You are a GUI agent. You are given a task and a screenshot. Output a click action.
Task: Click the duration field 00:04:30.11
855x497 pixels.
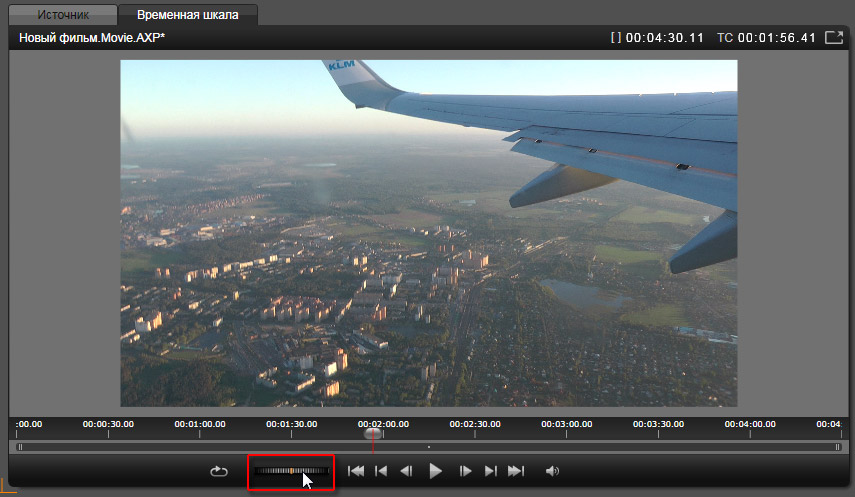[664, 38]
